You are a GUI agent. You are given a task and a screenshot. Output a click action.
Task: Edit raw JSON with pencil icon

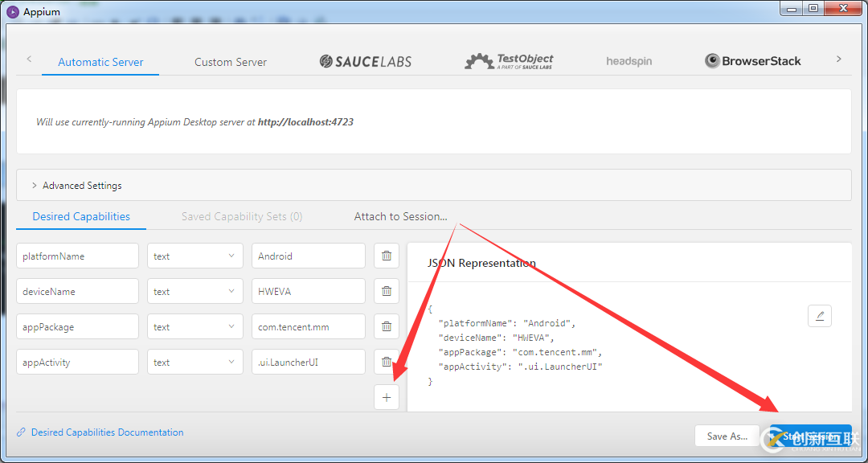coord(819,316)
